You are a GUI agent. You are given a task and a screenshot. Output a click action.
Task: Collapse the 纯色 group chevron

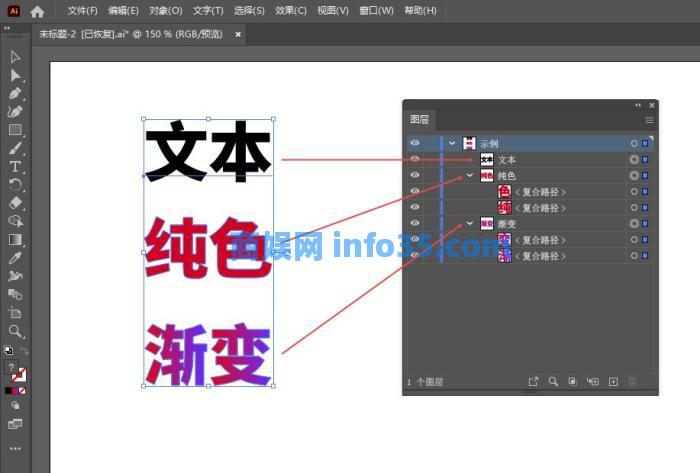tap(470, 175)
